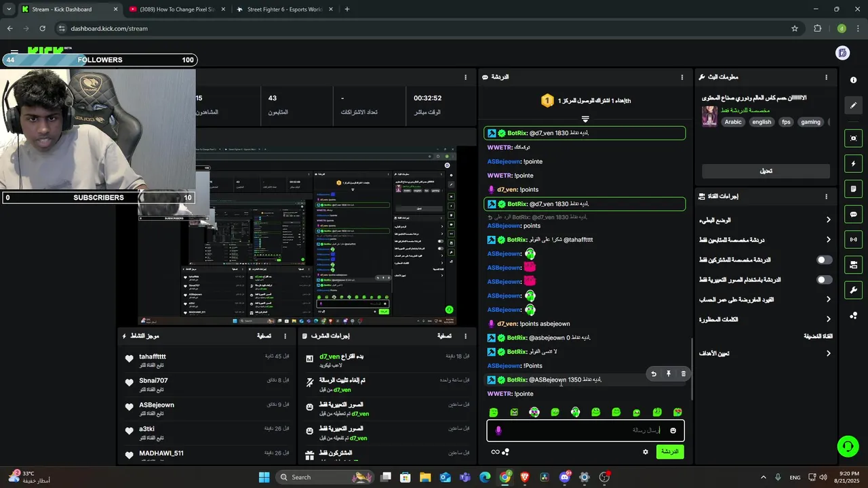Screen dimensions: 868x488
Task: Toggle emote-only chat switch
Action: [x=824, y=279]
